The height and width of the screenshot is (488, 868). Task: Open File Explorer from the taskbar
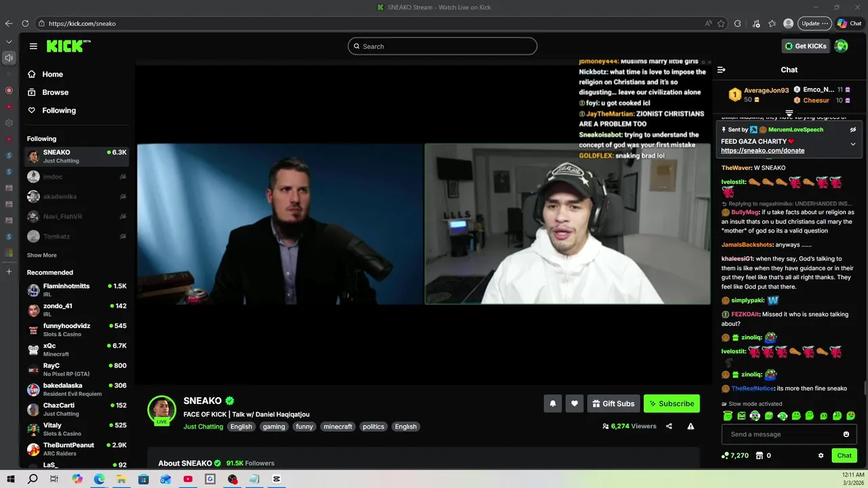click(121, 479)
